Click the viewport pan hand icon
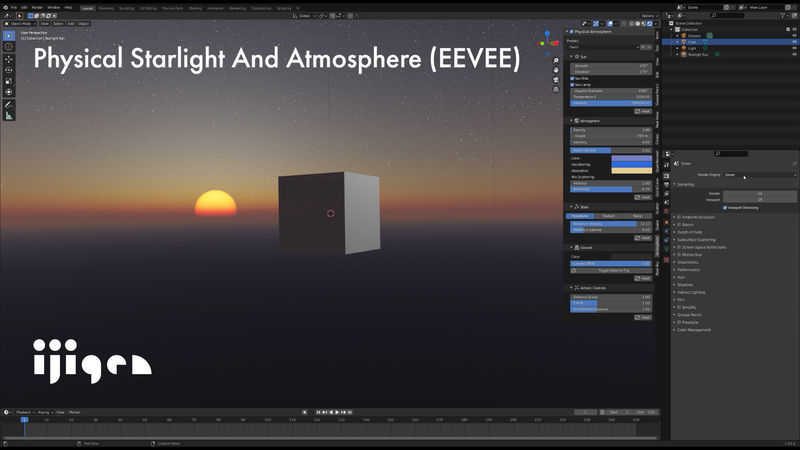The width and height of the screenshot is (800, 450). (556, 70)
